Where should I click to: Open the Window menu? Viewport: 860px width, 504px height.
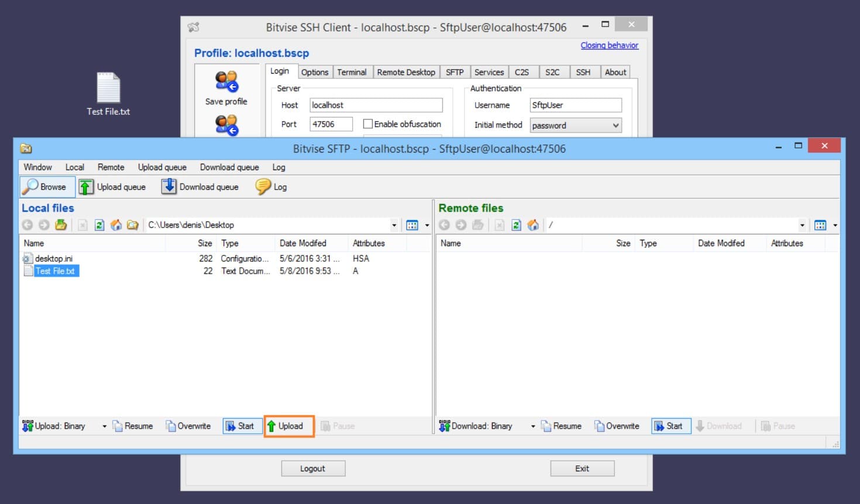click(38, 167)
